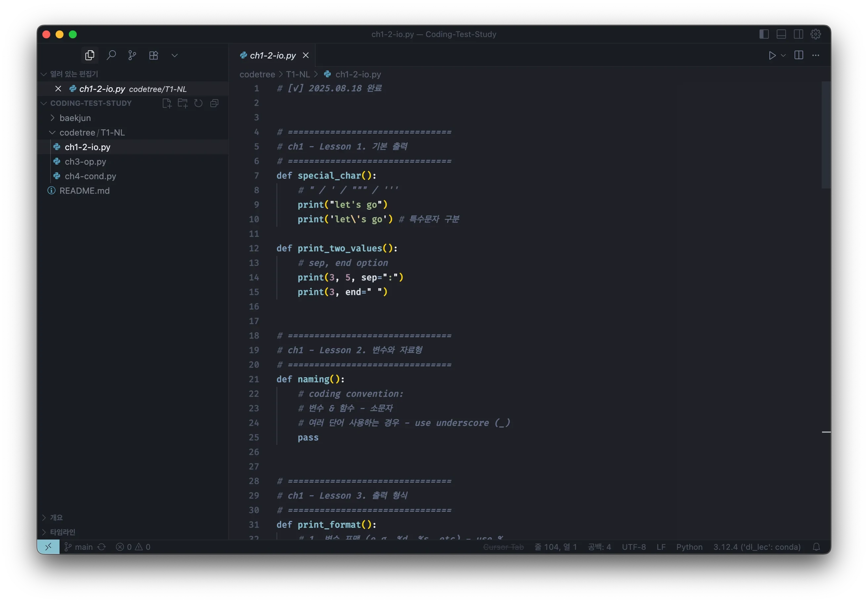Show more activity bar views chevron

[174, 56]
